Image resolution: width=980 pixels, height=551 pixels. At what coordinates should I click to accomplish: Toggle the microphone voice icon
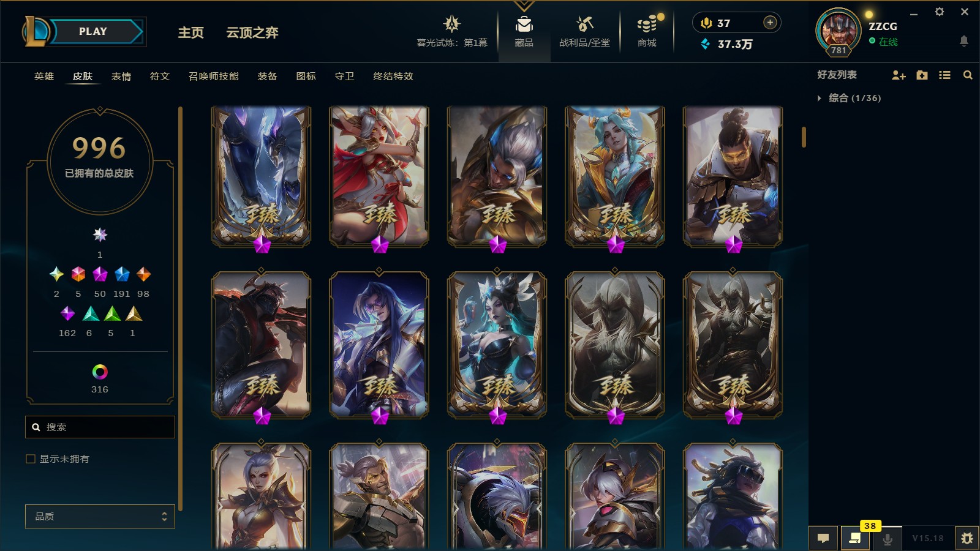[887, 538]
